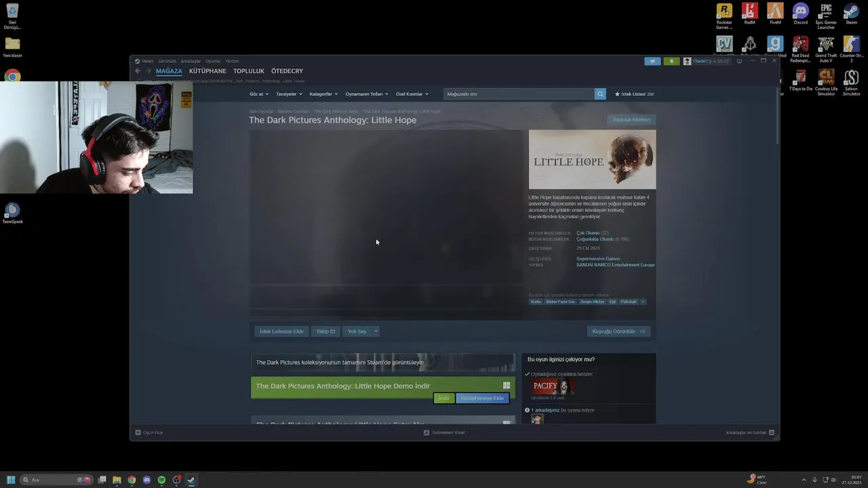Click the Little Hope header capsule image

[x=592, y=159]
